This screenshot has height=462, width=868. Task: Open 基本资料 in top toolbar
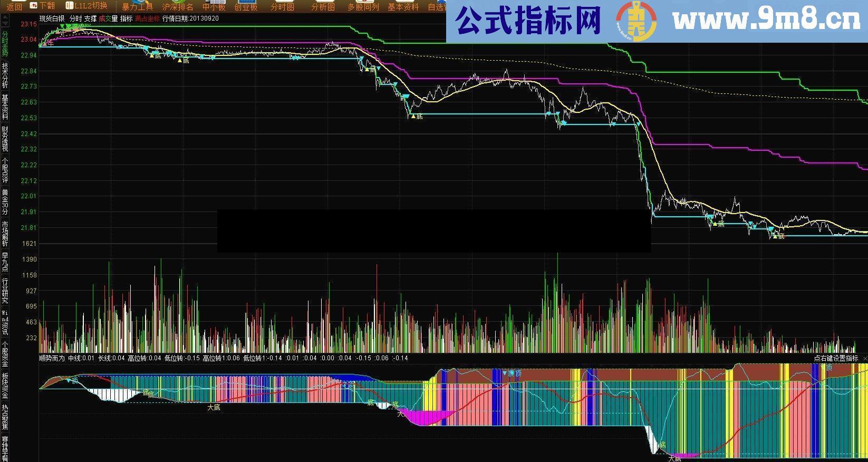pos(403,7)
